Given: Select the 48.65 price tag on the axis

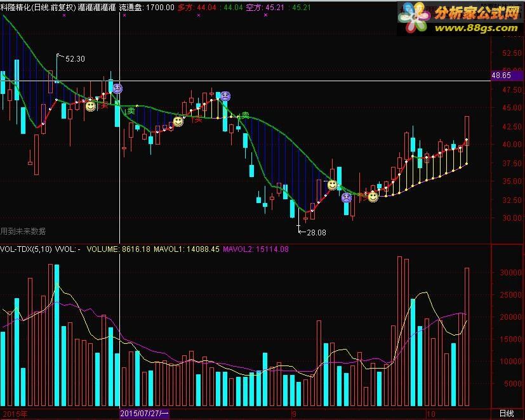Looking at the screenshot, I should click(507, 75).
